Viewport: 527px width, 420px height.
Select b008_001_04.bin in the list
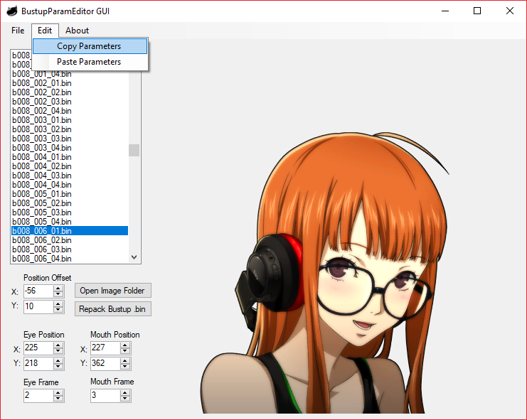pyautogui.click(x=70, y=74)
